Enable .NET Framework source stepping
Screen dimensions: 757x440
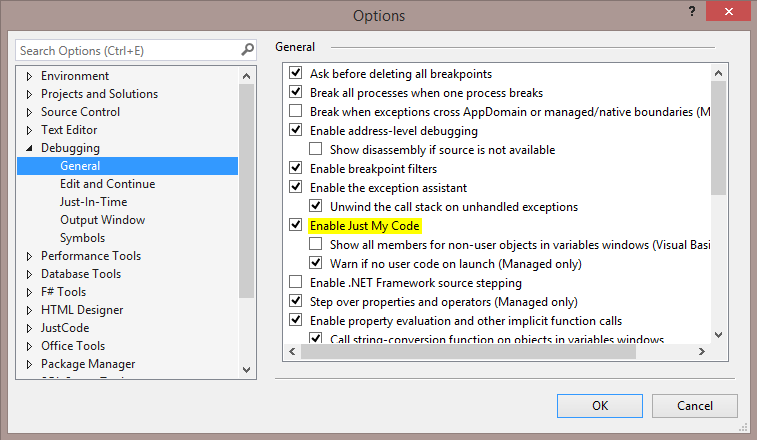(295, 283)
